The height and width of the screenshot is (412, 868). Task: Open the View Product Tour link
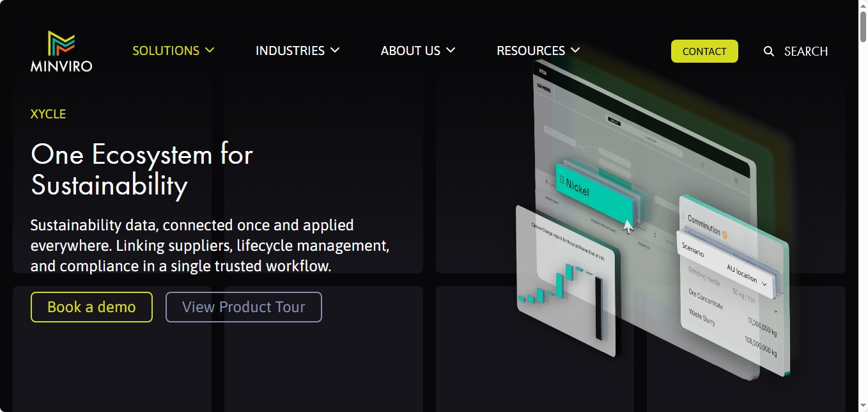(x=244, y=307)
